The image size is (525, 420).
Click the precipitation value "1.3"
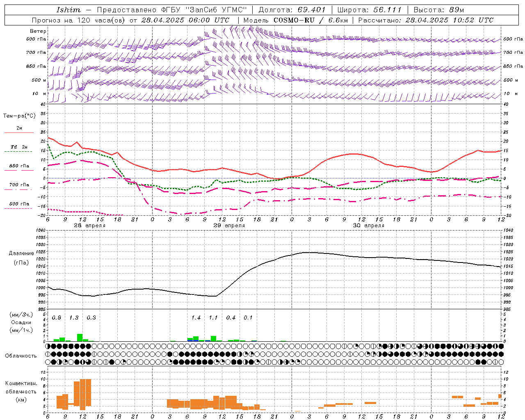coord(74,318)
